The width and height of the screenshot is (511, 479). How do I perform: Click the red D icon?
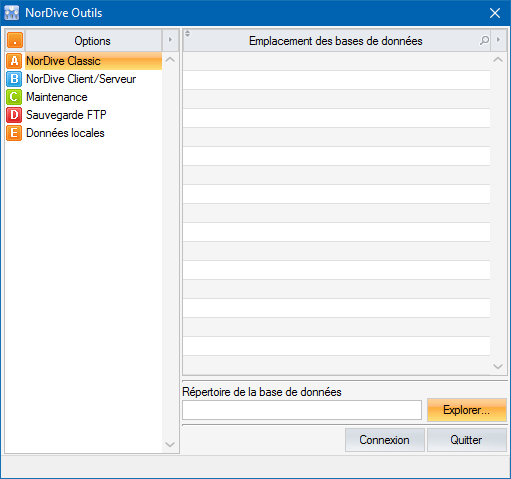point(14,115)
